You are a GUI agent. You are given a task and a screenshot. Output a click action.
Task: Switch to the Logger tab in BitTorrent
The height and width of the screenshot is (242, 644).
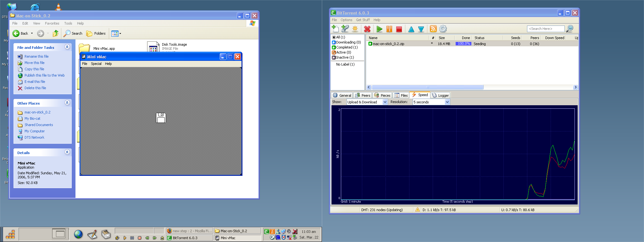441,95
